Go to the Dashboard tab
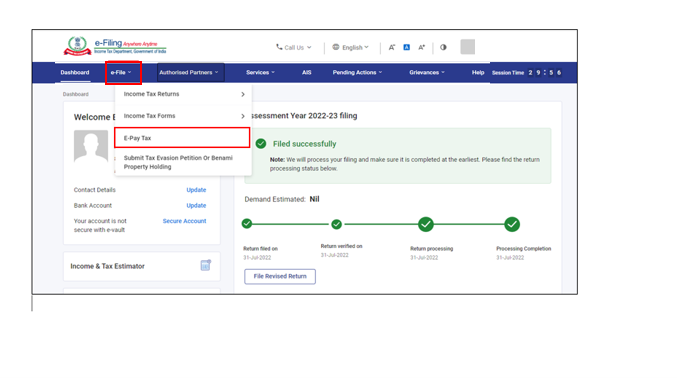This screenshot has height=378, width=677. click(75, 73)
